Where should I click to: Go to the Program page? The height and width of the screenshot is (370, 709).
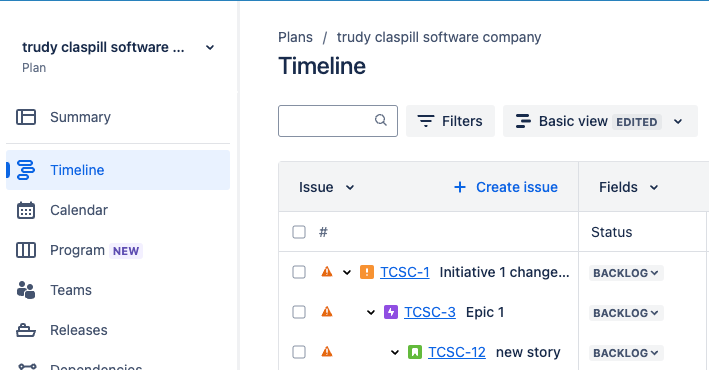(118, 250)
